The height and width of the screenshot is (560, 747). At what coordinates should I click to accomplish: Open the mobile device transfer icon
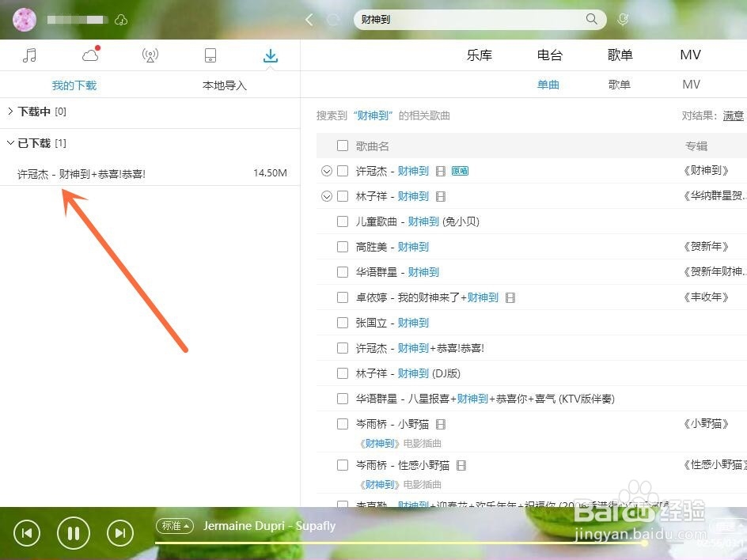point(210,55)
